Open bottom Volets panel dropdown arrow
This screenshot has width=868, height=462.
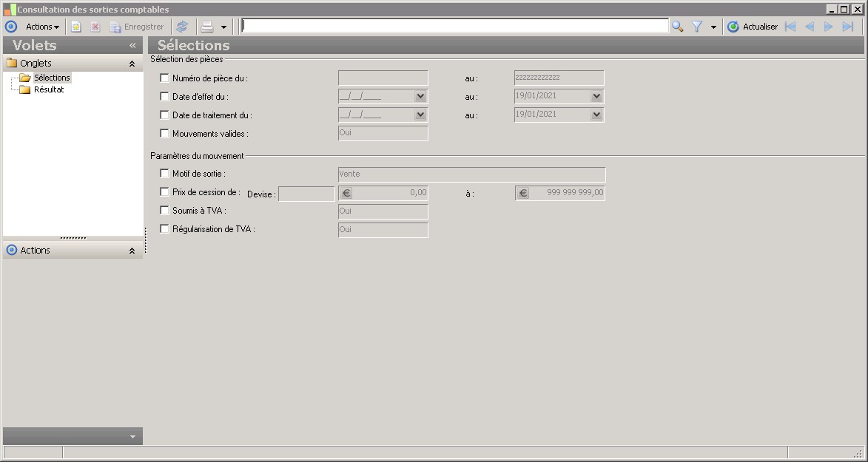(132, 437)
